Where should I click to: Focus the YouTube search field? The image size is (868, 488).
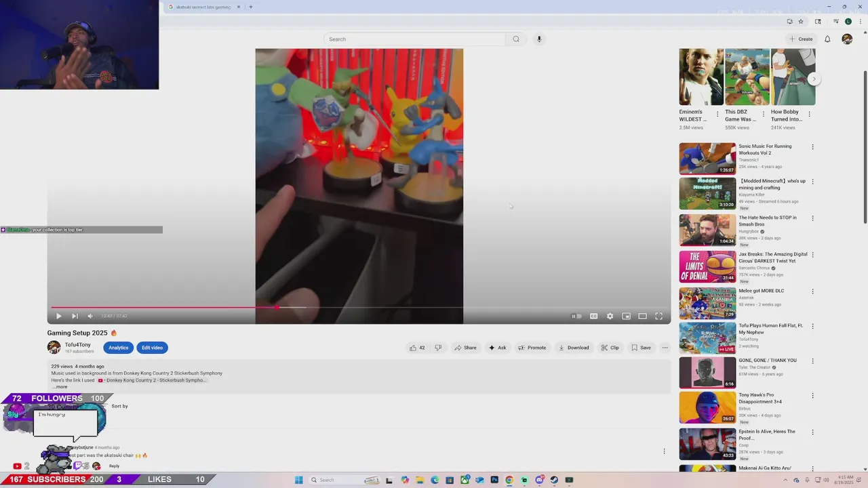(414, 39)
